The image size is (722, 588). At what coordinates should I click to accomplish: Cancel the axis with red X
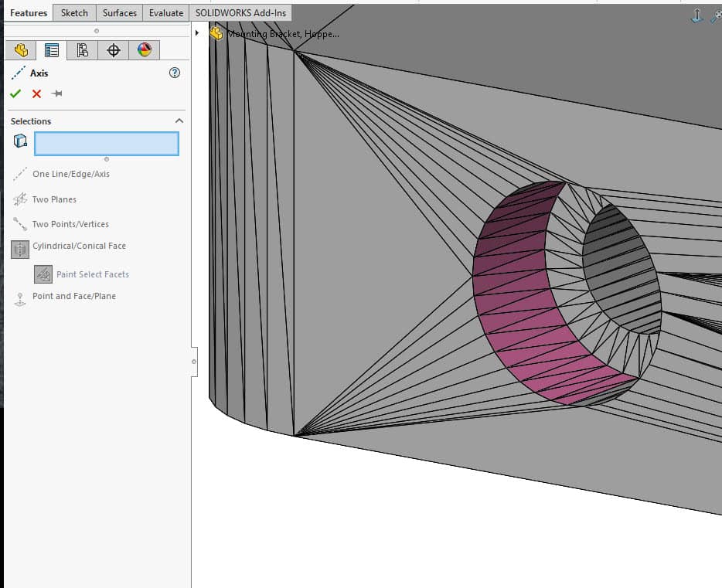[x=36, y=93]
